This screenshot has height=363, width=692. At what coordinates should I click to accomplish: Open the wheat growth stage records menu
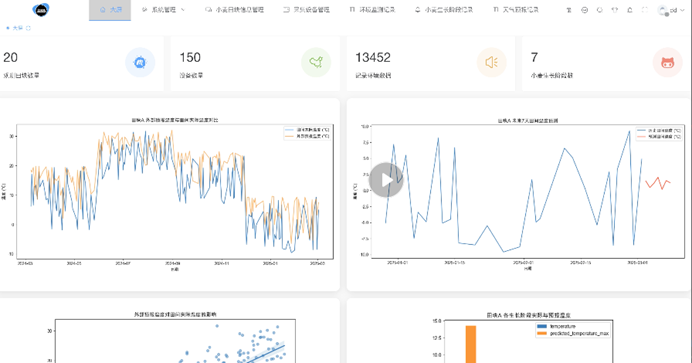pos(444,10)
